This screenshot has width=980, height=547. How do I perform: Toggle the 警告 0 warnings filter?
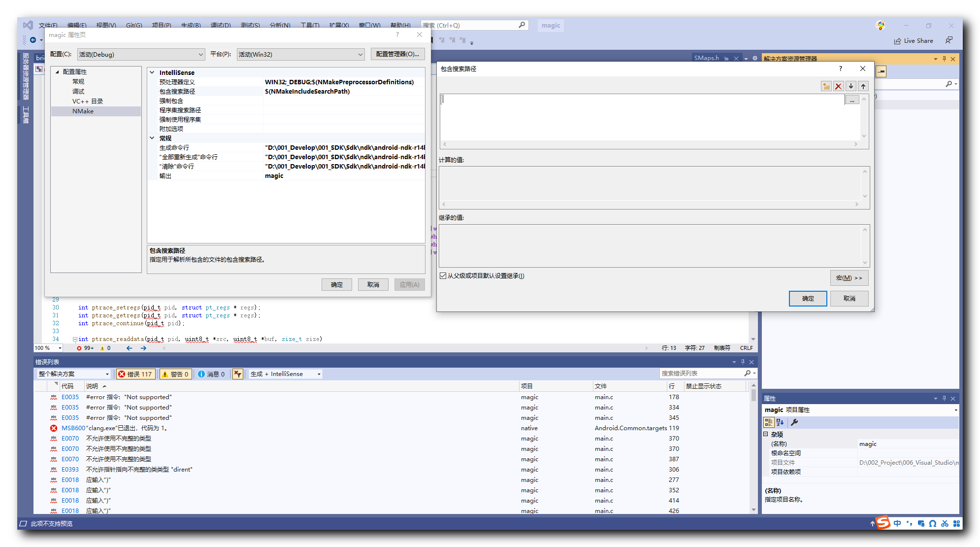point(175,374)
